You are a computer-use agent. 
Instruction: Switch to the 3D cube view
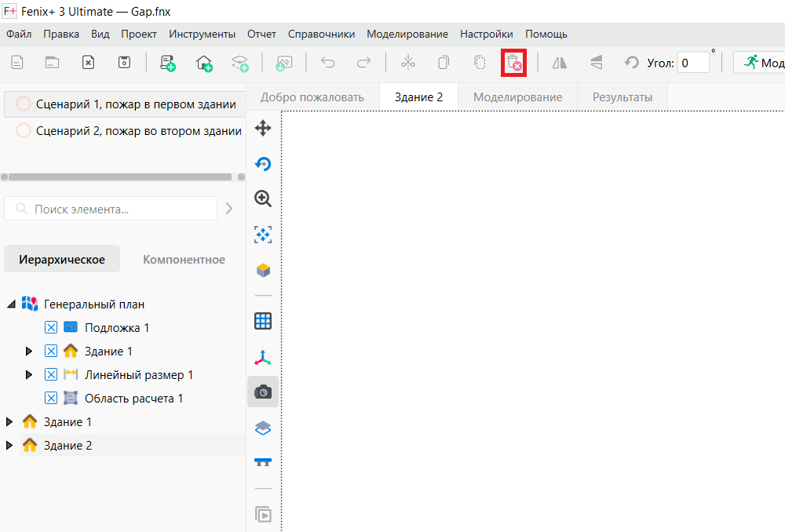(263, 270)
